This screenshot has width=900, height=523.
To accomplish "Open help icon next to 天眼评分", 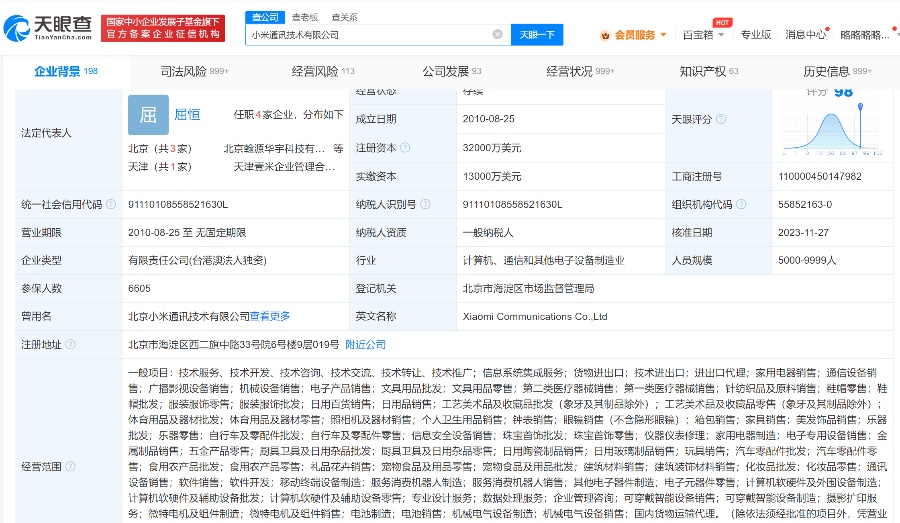I will (x=721, y=119).
